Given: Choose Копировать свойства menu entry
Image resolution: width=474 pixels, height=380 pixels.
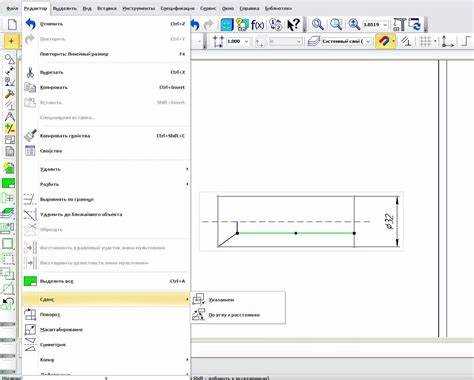Looking at the screenshot, I should point(106,136).
